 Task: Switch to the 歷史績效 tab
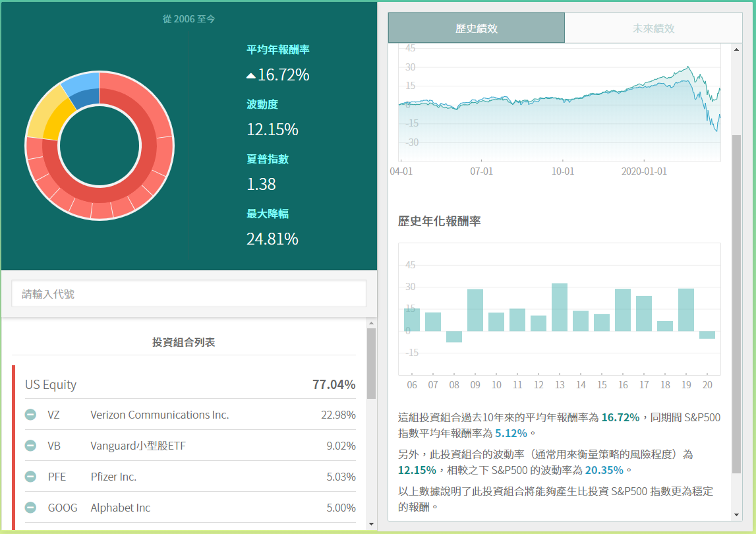point(476,28)
